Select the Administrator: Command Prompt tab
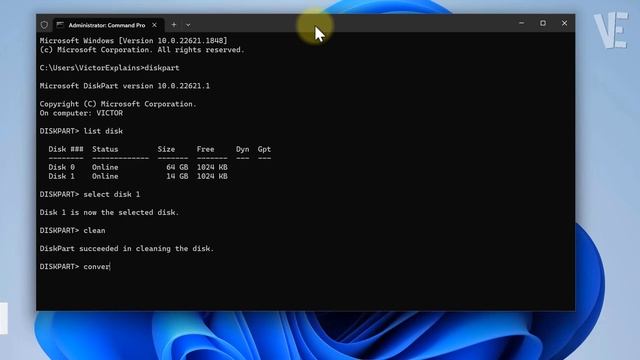640x360 pixels. pos(108,25)
